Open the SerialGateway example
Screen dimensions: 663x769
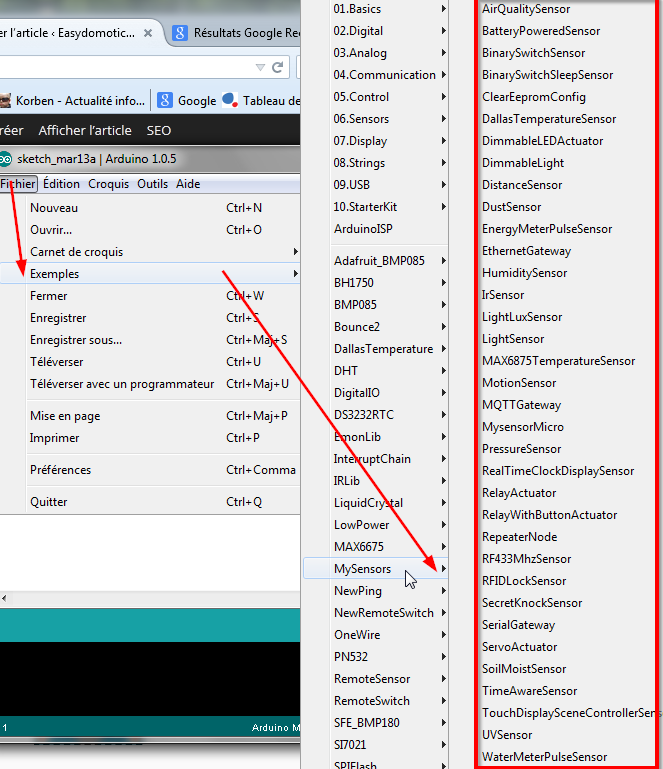click(518, 625)
